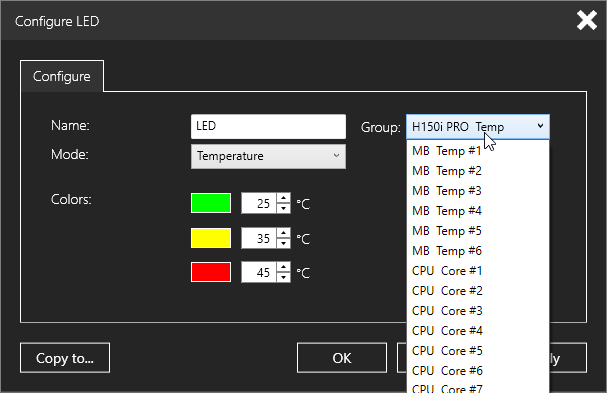Choose CPU Core #4 in the Group list
This screenshot has height=393, width=607.
(478, 331)
